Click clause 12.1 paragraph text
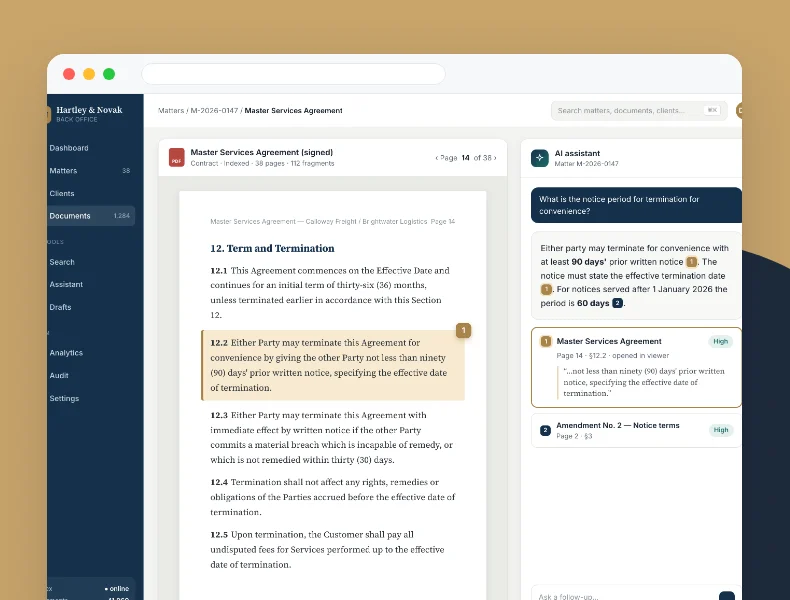 pyautogui.click(x=330, y=293)
